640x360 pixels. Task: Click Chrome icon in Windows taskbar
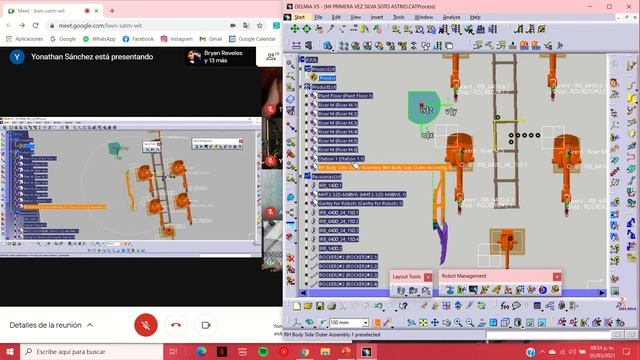304,351
